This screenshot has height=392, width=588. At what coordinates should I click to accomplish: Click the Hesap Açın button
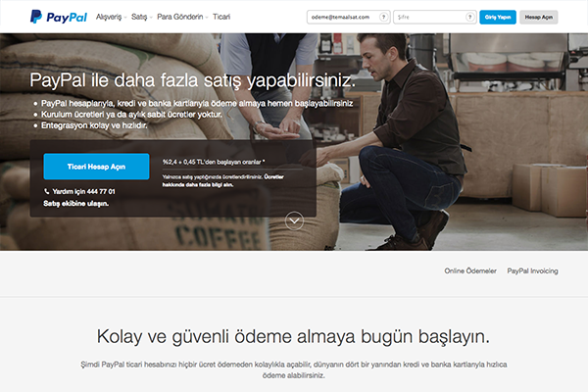tap(538, 17)
